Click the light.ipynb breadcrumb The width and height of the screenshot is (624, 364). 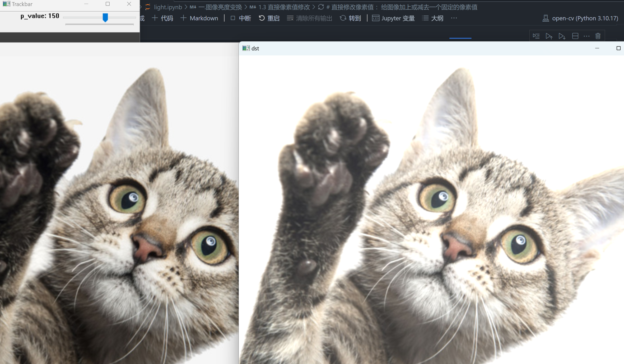(168, 7)
